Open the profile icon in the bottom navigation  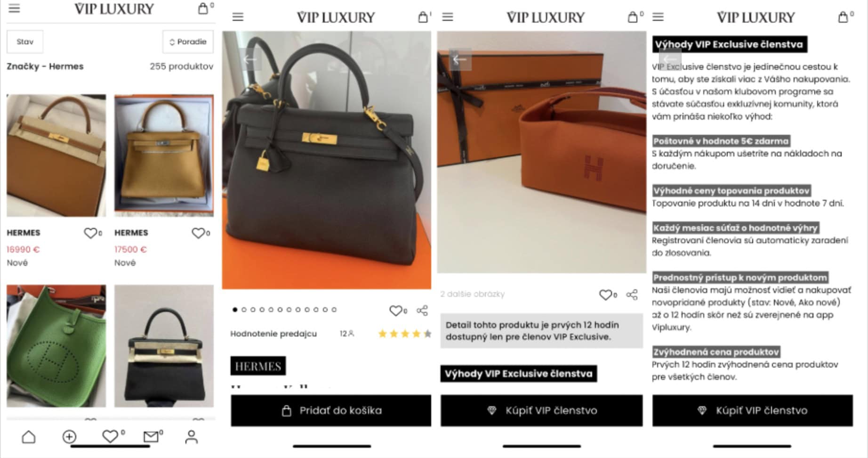click(x=191, y=437)
